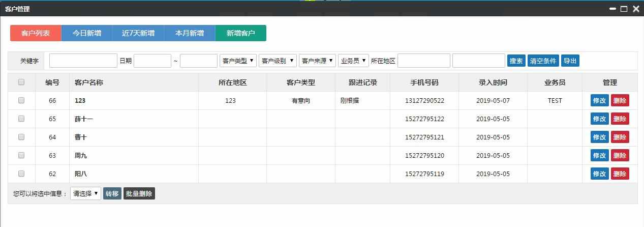Viewport: 644px width, 227px height.
Task: Click 修改 for customer 薛十一
Action: point(600,119)
